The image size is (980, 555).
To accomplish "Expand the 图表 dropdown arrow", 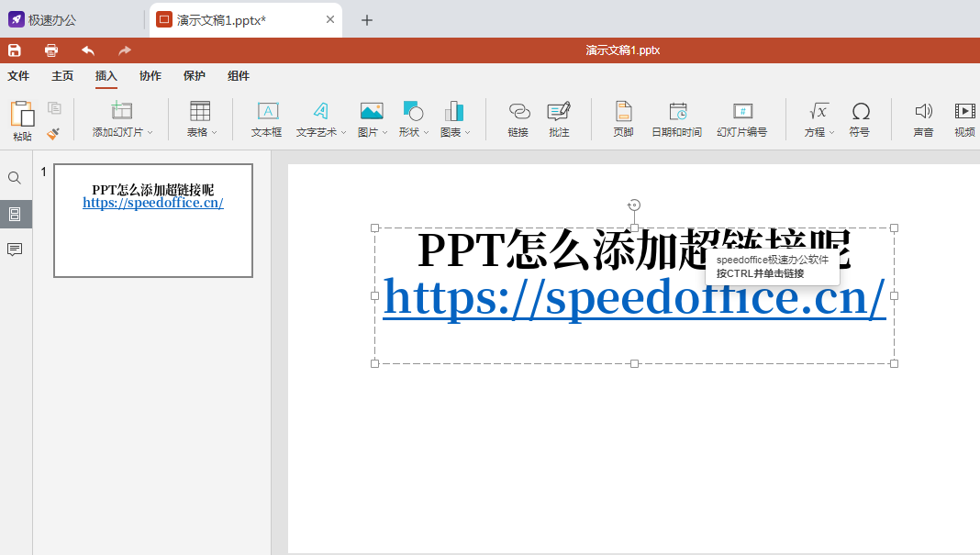I will 467,132.
